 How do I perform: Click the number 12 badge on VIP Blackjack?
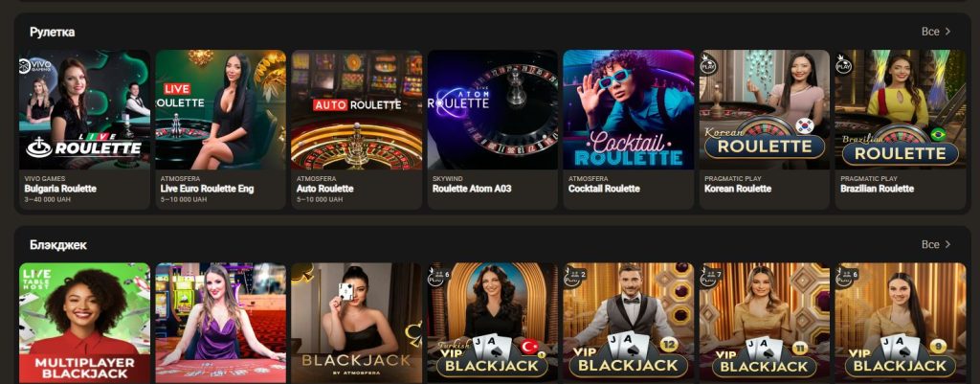(669, 345)
